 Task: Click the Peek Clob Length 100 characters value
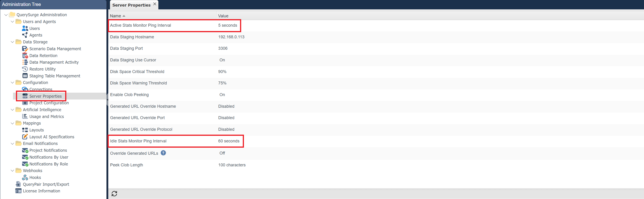tap(232, 165)
